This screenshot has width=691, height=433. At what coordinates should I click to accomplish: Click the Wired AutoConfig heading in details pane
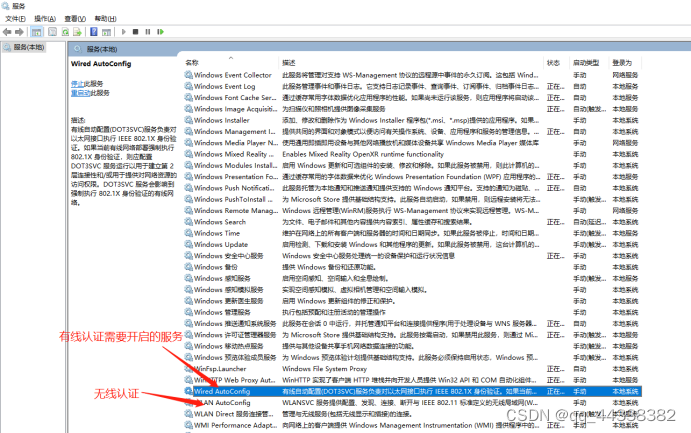[x=101, y=64]
